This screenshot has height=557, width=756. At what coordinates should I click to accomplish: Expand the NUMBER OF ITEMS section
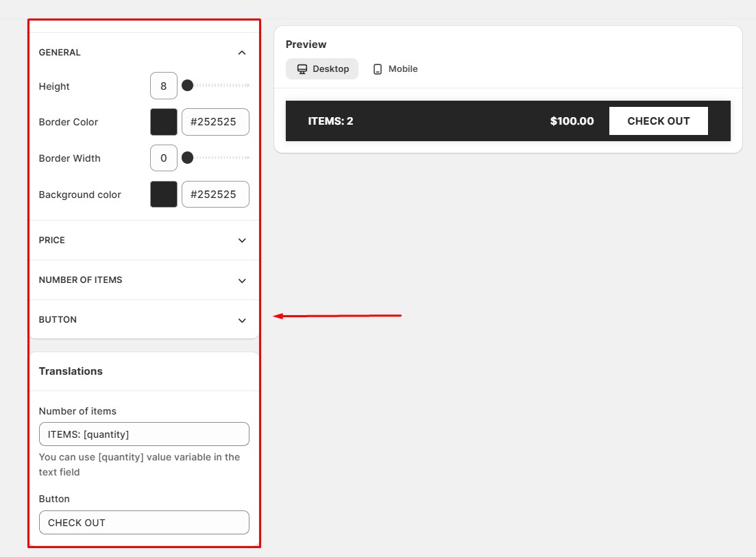241,280
